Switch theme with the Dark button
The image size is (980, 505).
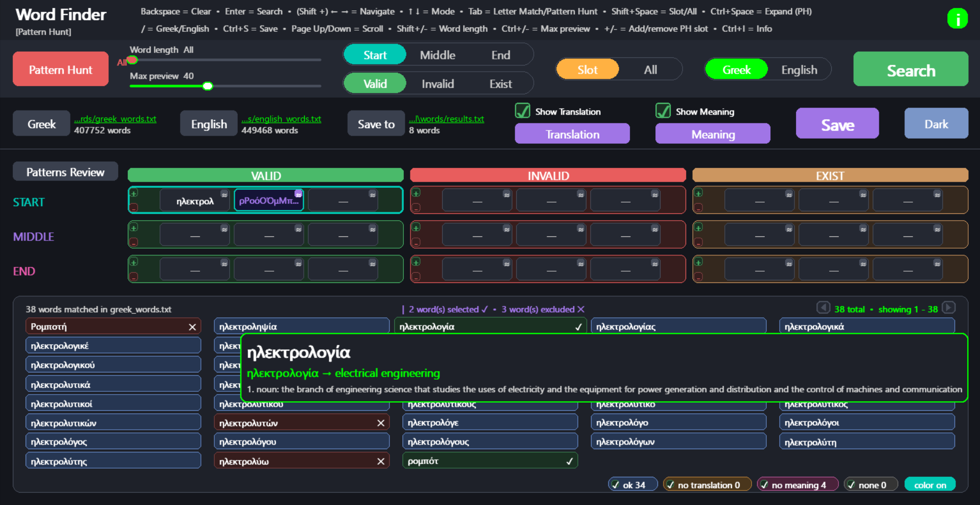[x=936, y=124]
